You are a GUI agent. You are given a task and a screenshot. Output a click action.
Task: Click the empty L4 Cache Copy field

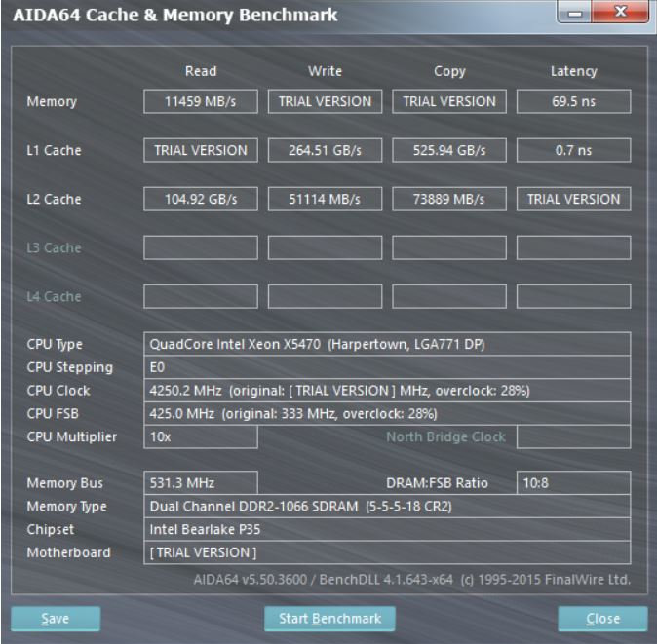click(x=449, y=296)
